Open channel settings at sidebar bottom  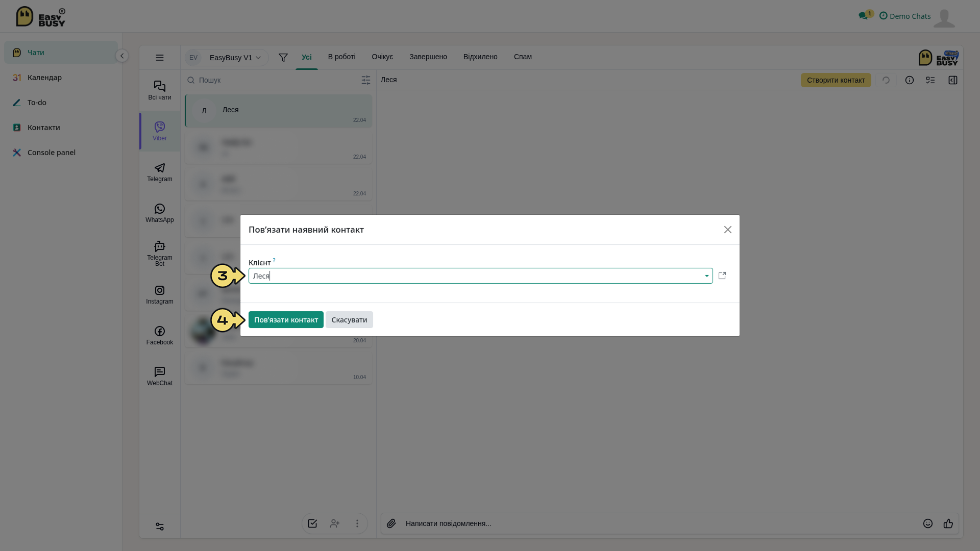pos(160,527)
